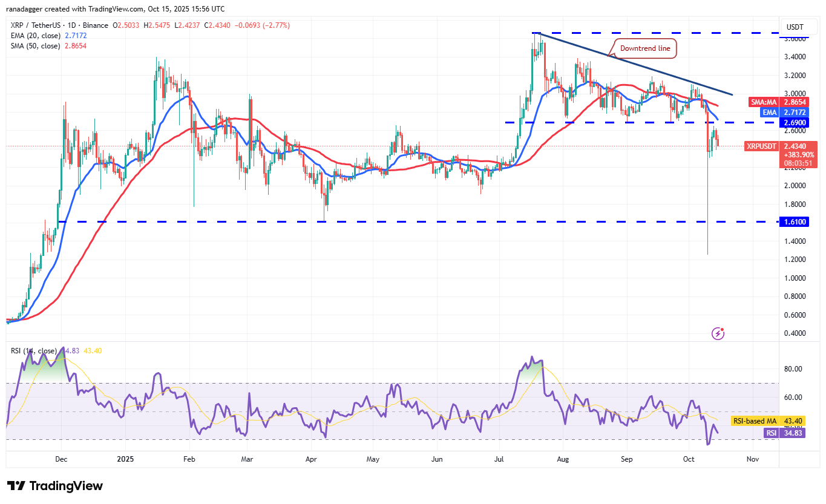The height and width of the screenshot is (504, 826).
Task: Select the EMA 2.7172 price scale label
Action: click(x=784, y=112)
